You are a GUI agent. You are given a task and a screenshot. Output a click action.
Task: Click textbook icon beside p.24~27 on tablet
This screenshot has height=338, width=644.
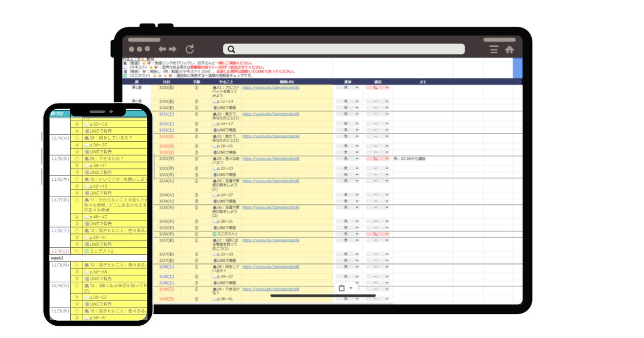(215, 195)
